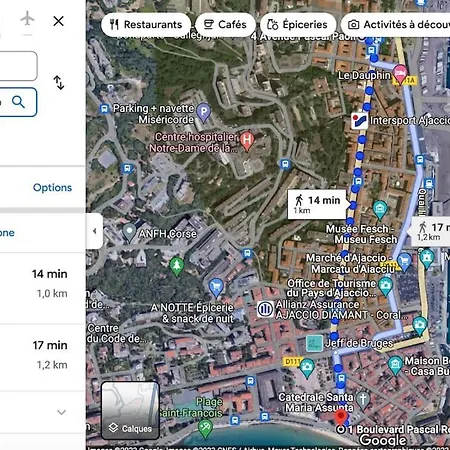Open route Options link
Viewport: 450px width, 450px height.
pos(52,188)
